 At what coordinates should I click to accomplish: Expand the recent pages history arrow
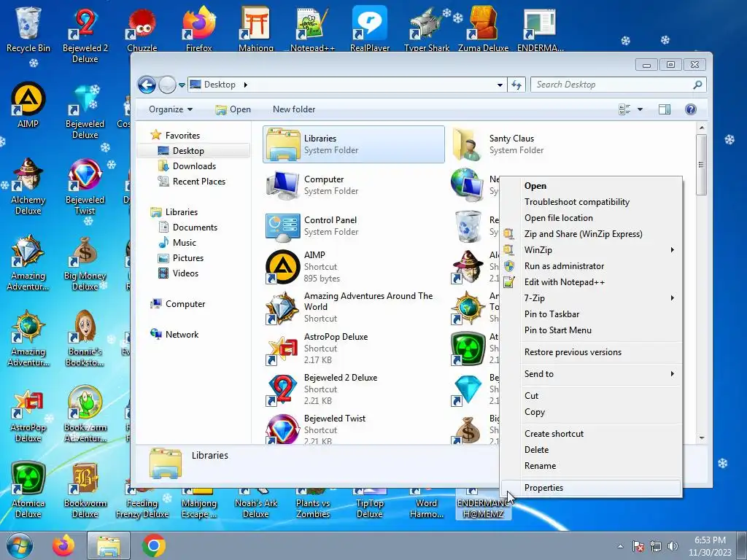[182, 85]
